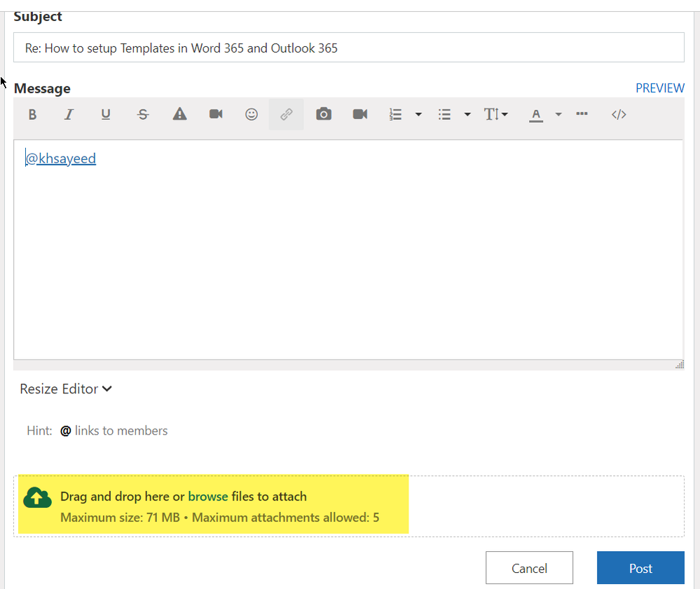This screenshot has width=700, height=589.
Task: Toggle italic formatting
Action: pyautogui.click(x=68, y=114)
